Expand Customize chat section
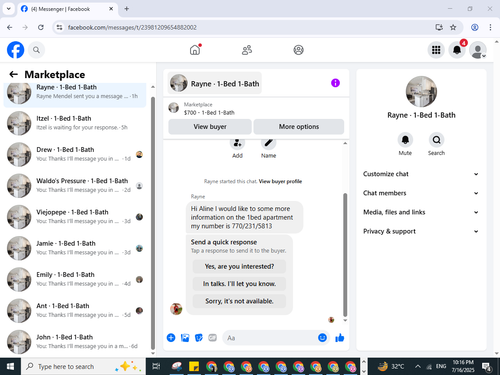Viewport: 500px width, 375px height. point(421,174)
